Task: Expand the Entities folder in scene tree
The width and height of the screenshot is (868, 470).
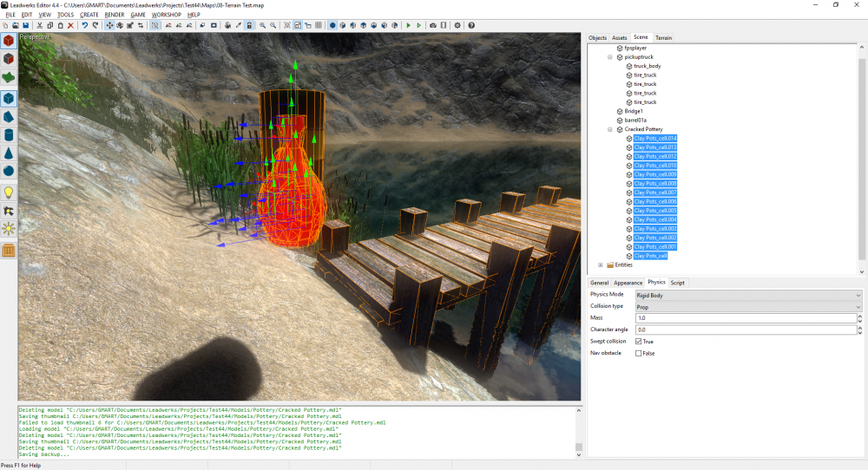Action: tap(600, 265)
